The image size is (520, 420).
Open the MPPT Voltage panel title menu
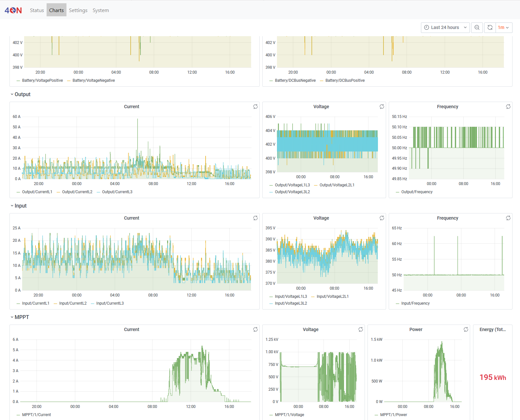tap(311, 329)
